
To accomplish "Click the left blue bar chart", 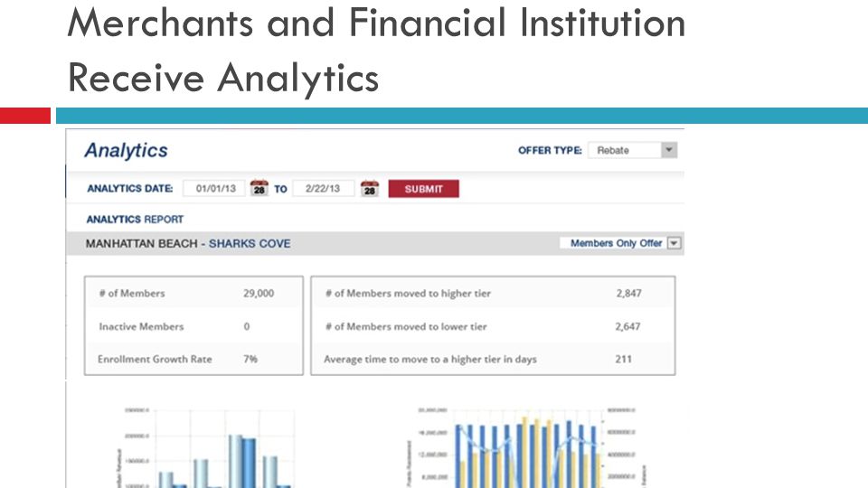I will 208,448.
